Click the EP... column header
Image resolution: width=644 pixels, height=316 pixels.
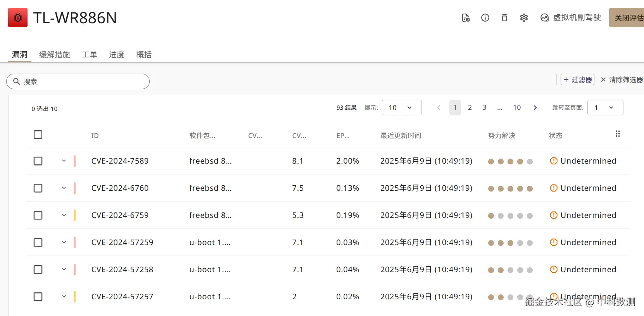[x=343, y=136]
